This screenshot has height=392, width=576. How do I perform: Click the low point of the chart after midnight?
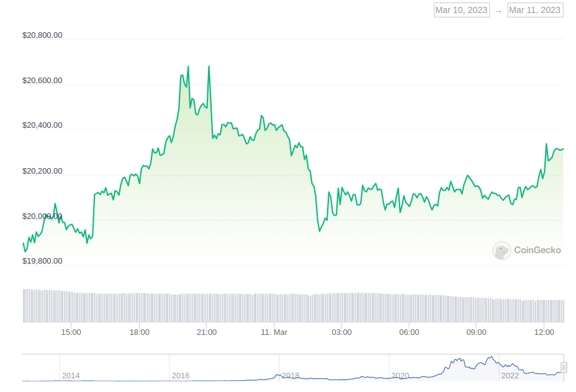320,231
